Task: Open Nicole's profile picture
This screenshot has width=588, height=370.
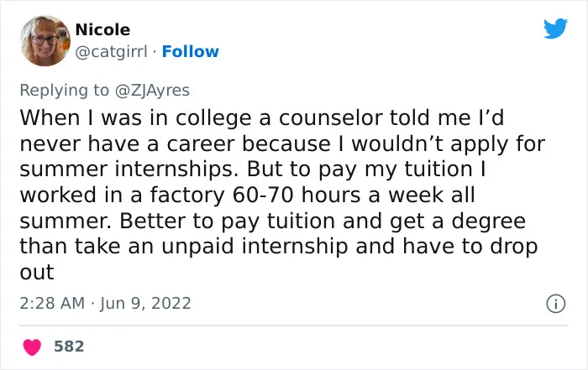Action: (x=45, y=41)
